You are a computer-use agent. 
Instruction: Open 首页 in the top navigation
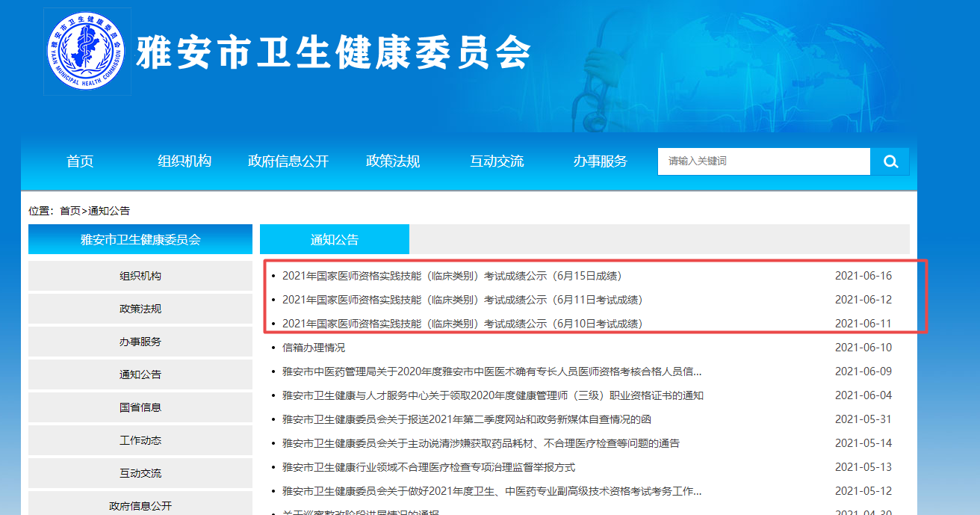80,161
